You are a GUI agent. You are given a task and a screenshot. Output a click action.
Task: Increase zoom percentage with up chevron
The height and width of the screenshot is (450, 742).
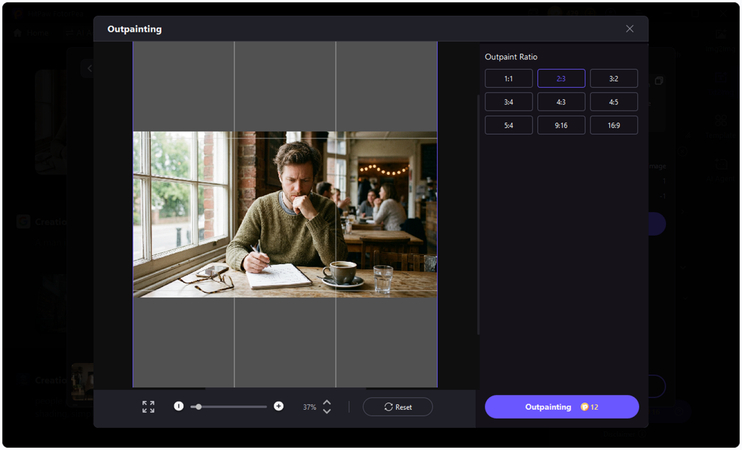tap(327, 402)
